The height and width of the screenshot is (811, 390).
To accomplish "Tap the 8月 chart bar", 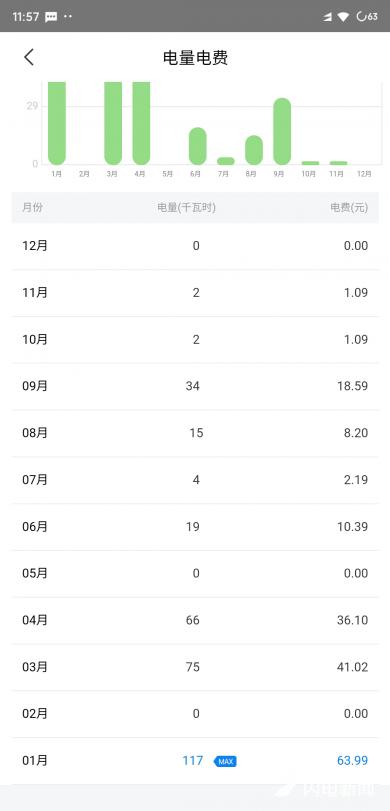I will 254,150.
